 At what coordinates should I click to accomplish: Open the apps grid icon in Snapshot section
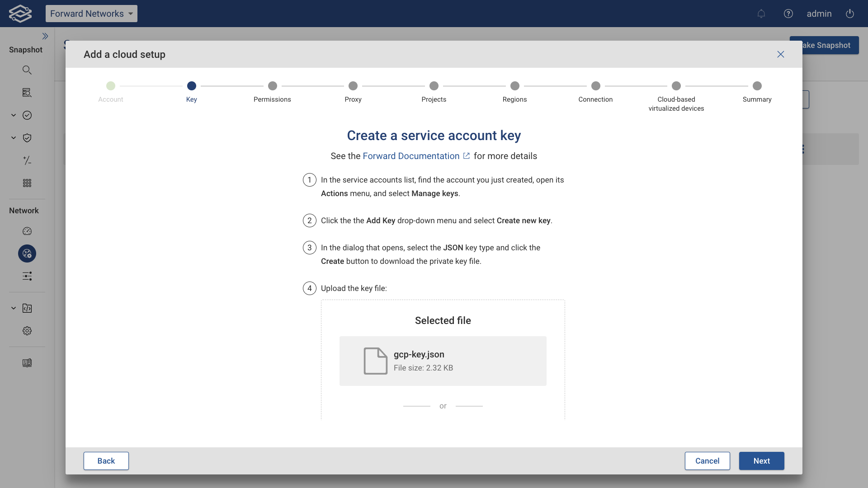[27, 183]
